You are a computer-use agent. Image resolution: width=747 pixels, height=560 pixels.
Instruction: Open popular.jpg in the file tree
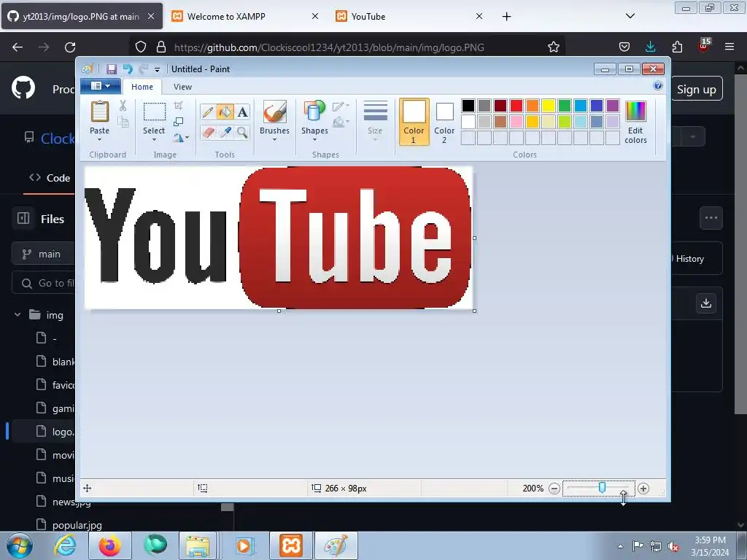pyautogui.click(x=77, y=525)
